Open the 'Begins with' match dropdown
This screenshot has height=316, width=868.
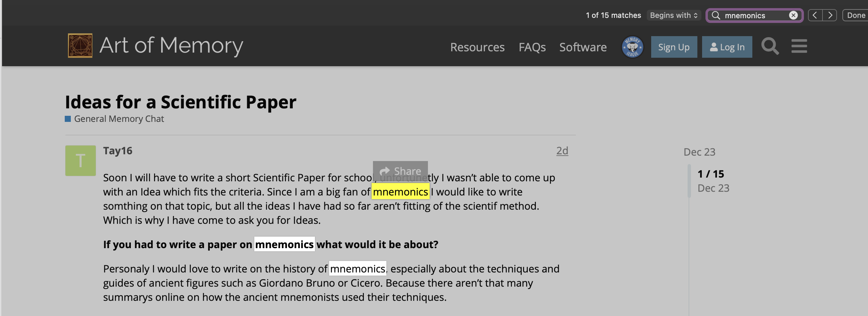pos(673,15)
